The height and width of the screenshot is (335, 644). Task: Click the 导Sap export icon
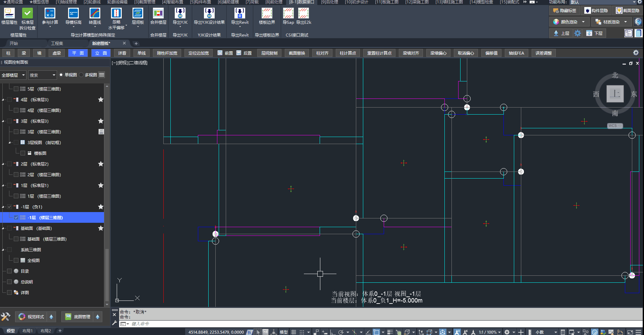coord(288,13)
